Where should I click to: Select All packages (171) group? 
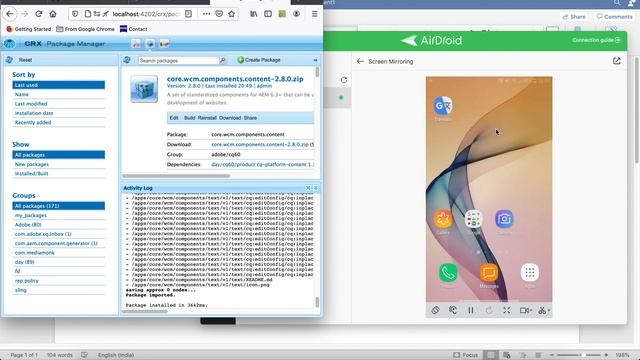(58, 206)
